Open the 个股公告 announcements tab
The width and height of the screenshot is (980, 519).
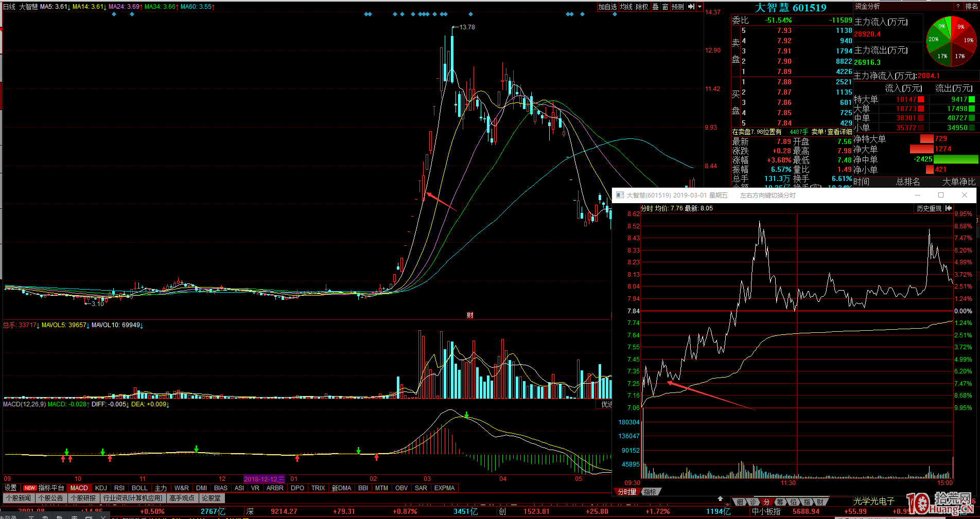51,498
